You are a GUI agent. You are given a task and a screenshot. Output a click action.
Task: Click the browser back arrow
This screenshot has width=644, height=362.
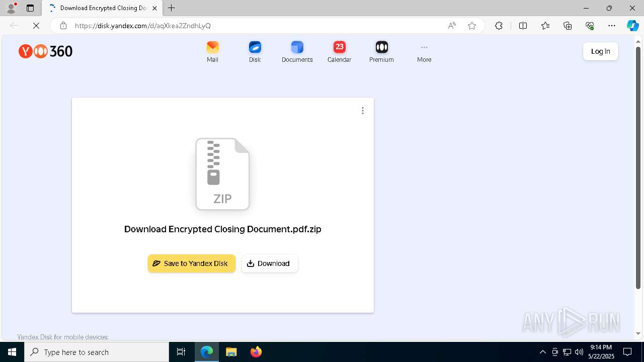[x=14, y=26]
